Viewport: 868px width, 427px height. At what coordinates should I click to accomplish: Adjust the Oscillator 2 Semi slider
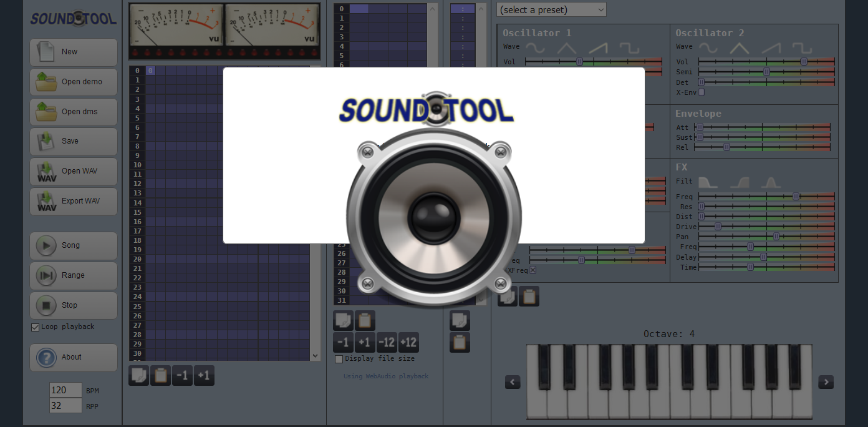coord(766,72)
